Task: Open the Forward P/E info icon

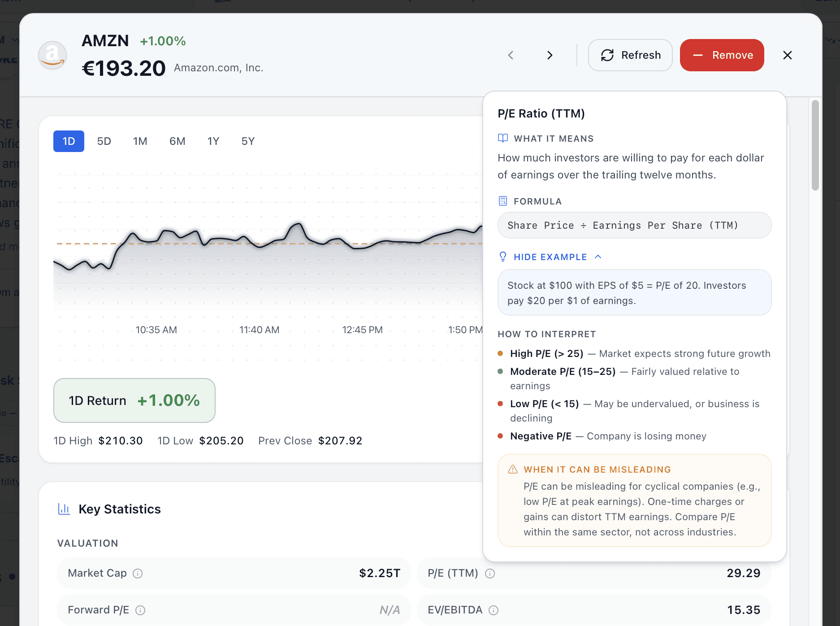Action: point(140,610)
